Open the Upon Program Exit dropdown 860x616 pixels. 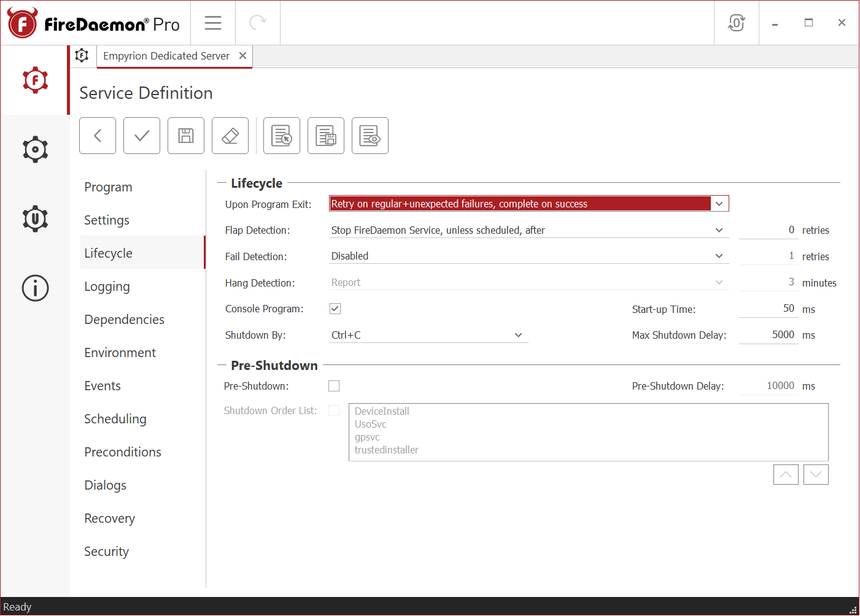pyautogui.click(x=529, y=204)
